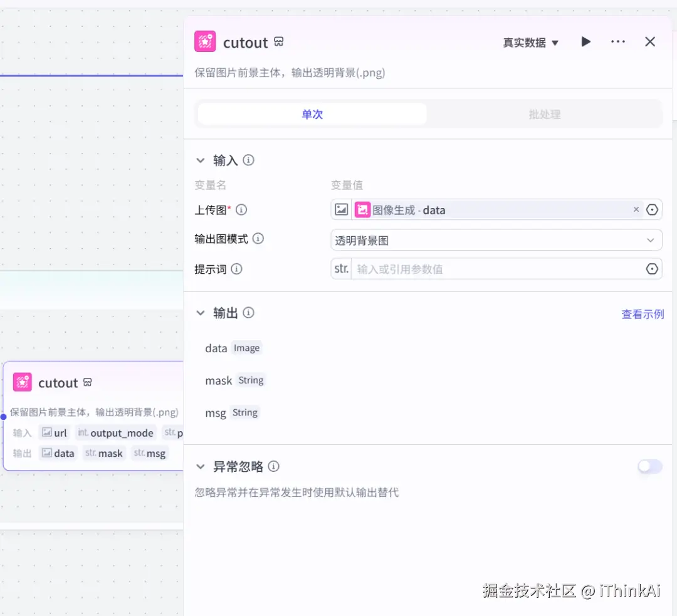This screenshot has width=677, height=616.
Task: Open the 输出图模式 dropdown showing 透明背景图
Action: pyautogui.click(x=496, y=240)
